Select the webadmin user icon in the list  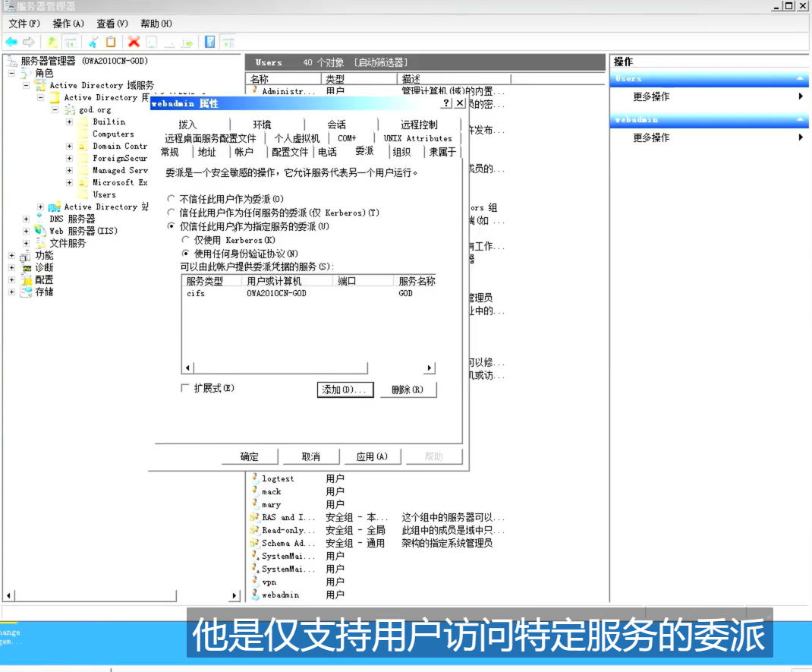tap(256, 595)
